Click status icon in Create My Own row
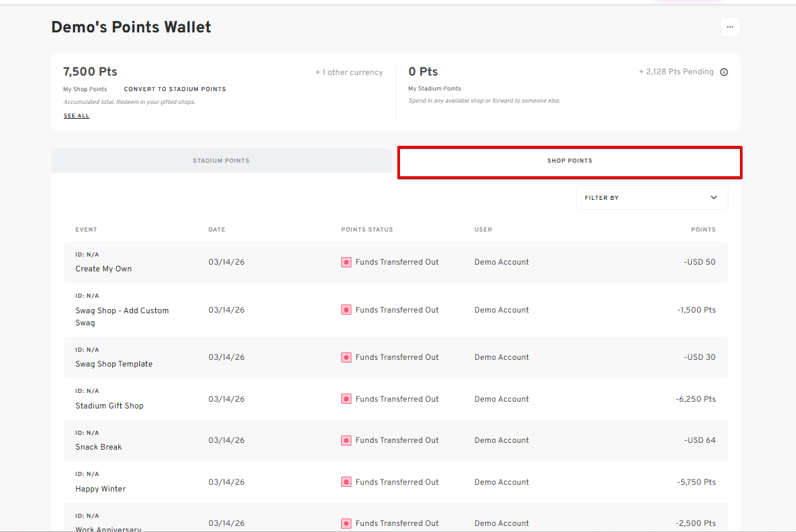796x532 pixels. coord(346,262)
